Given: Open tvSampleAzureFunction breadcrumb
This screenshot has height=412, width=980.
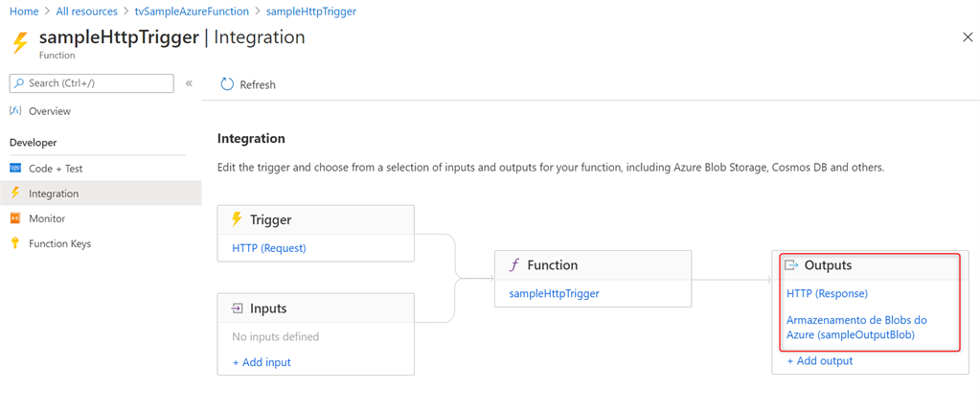Looking at the screenshot, I should 192,11.
